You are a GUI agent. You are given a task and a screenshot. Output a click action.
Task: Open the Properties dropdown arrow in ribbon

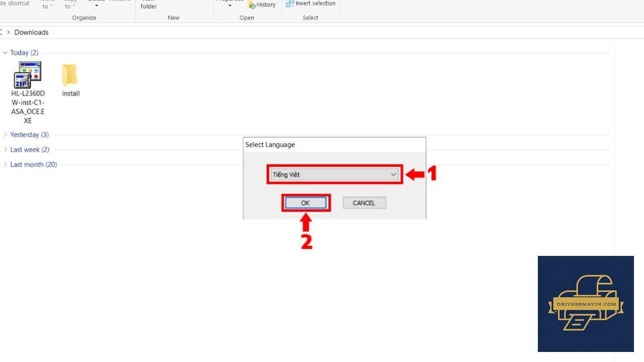coord(230,6)
